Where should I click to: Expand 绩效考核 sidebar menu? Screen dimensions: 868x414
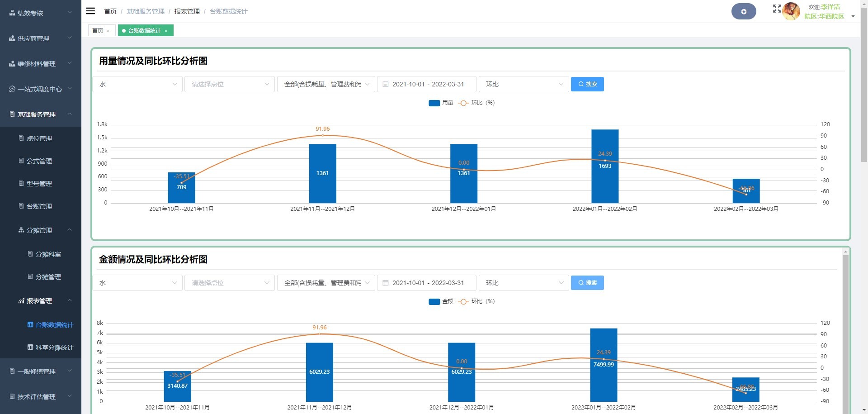point(41,13)
